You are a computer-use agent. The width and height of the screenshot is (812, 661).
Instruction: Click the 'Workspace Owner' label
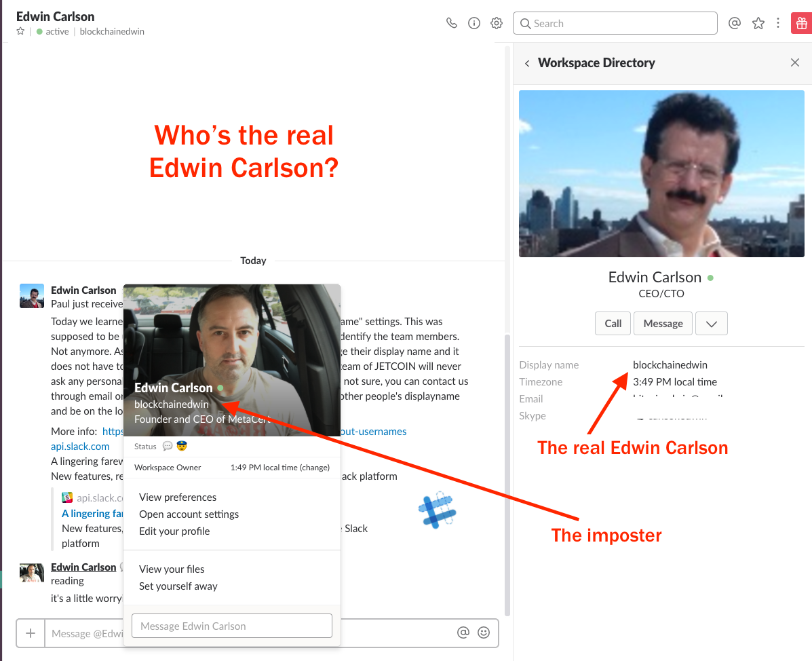point(168,468)
